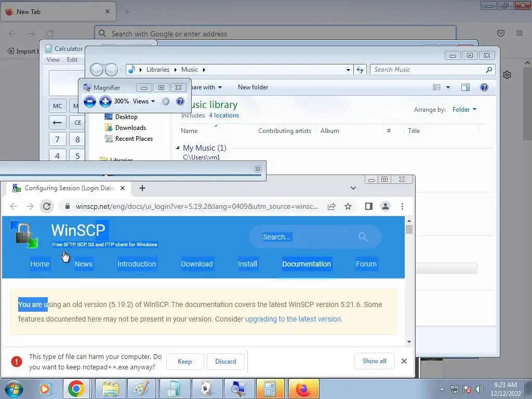Follow 'upgrading to the latest version' link
Image resolution: width=532 pixels, height=399 pixels.
(294, 319)
